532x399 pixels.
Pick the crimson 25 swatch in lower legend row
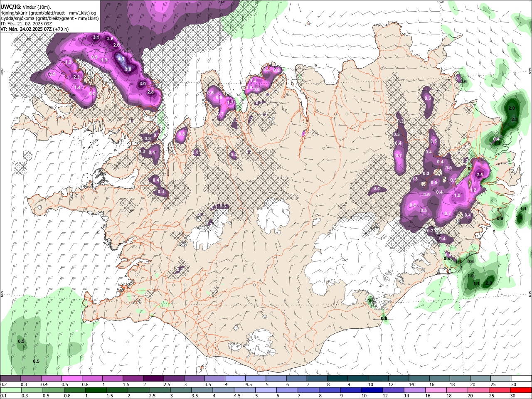pyautogui.click(x=500, y=390)
